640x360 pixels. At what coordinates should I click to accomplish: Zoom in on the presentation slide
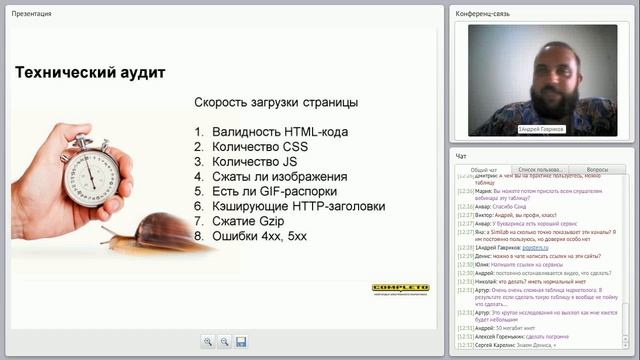coord(208,342)
